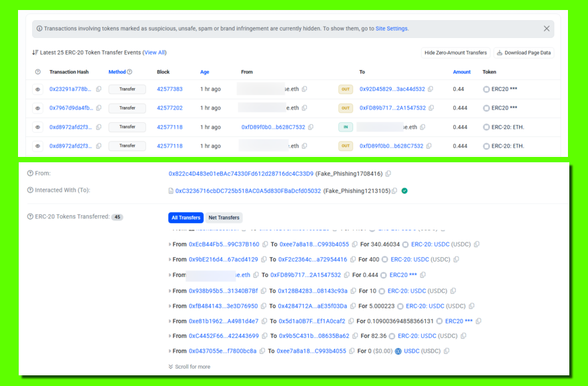Click the IN direction badge
This screenshot has height=386, width=588.
[345, 127]
